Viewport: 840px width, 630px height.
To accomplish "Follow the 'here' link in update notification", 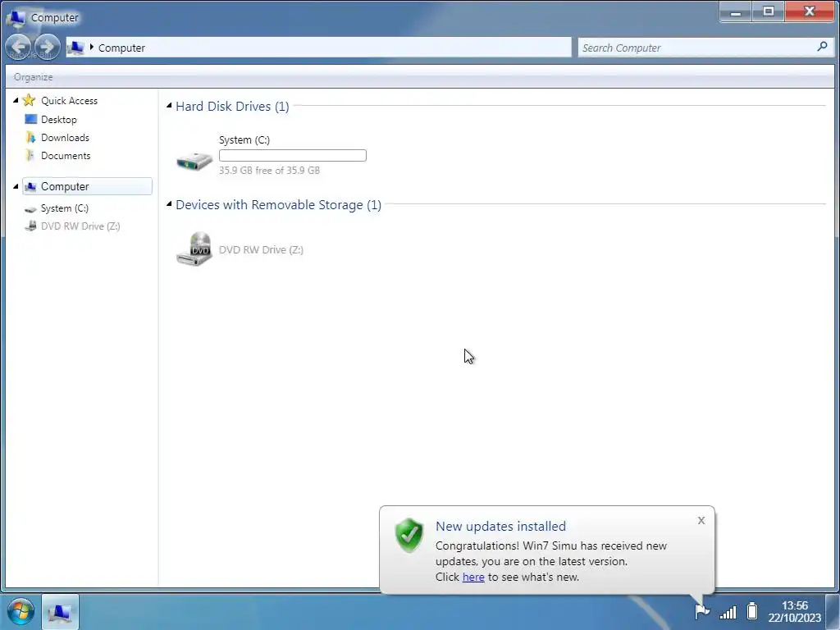I will point(473,577).
